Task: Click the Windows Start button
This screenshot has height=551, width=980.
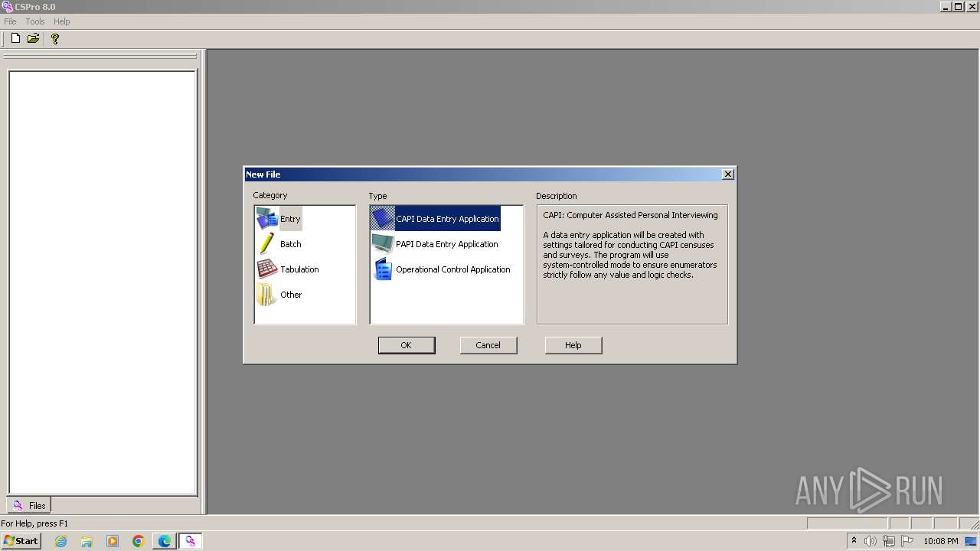Action: coord(21,540)
